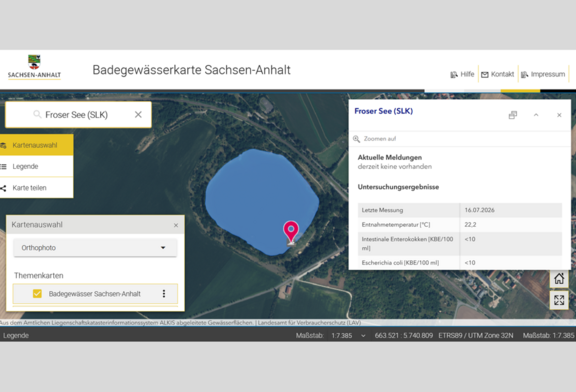Click the ETRS89 / UTM Zone 32N label
Viewport: 576px width, 392px height.
pos(476,335)
